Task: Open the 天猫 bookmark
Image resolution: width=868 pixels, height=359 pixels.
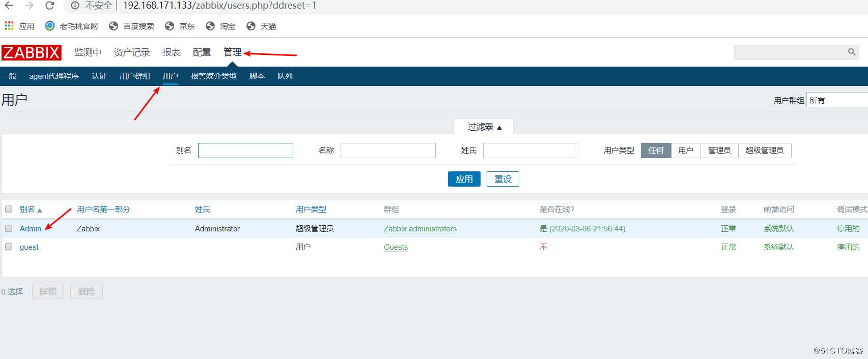Action: click(261, 26)
